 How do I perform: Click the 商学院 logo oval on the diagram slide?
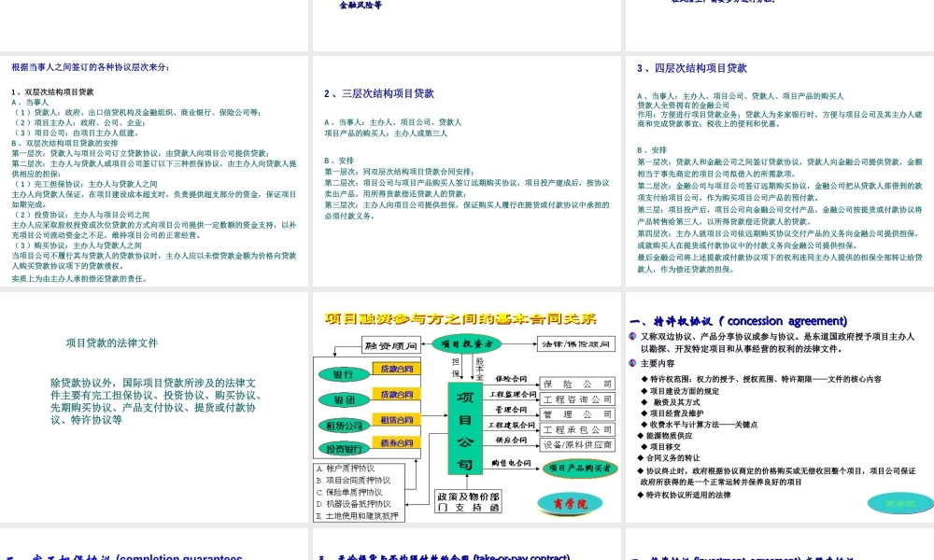pos(571,503)
